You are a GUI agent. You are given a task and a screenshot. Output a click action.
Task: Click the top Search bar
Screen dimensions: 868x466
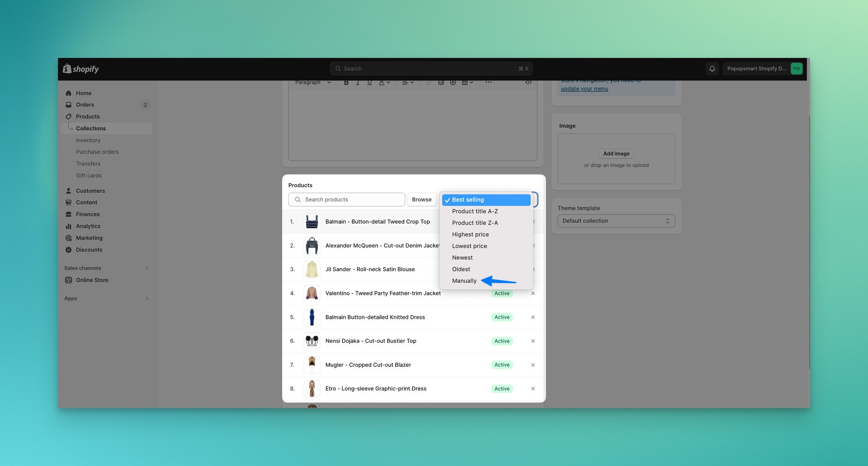pyautogui.click(x=431, y=69)
